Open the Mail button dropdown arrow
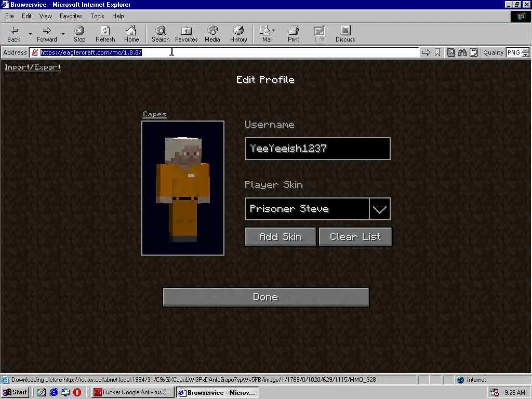 tap(273, 31)
